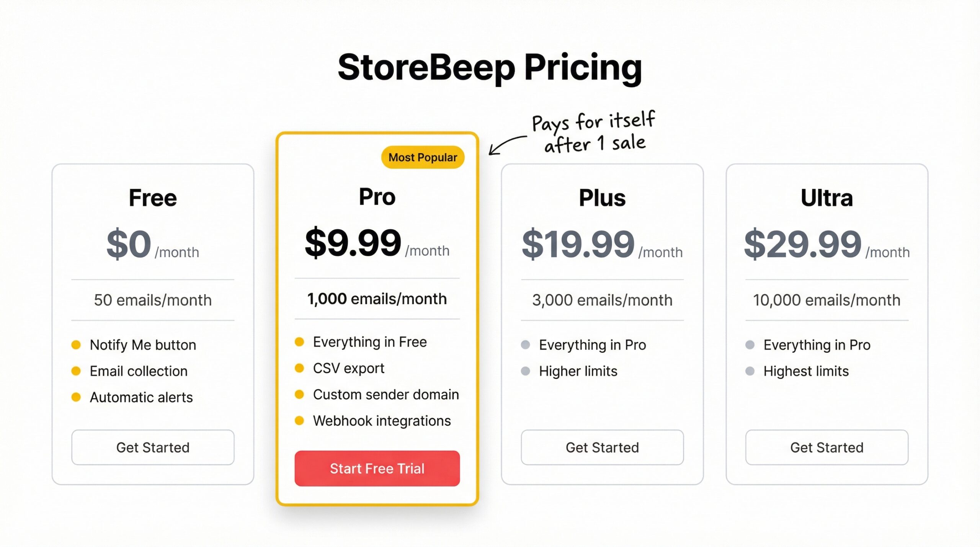Select the Ultra plan heading
Image resolution: width=980 pixels, height=547 pixels.
[827, 198]
